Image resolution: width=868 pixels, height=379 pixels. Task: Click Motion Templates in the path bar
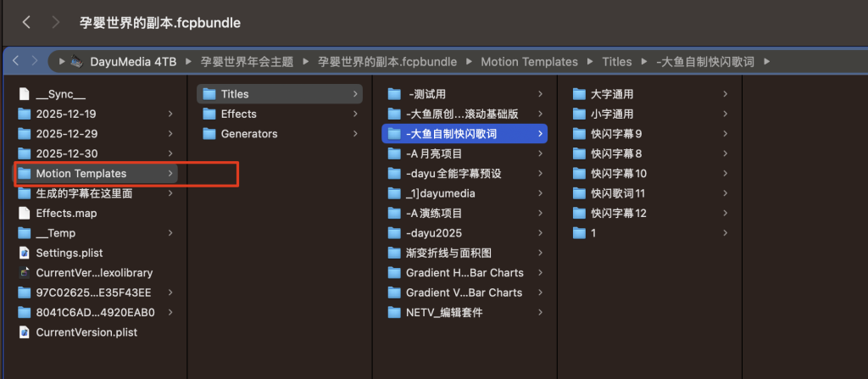click(x=529, y=61)
